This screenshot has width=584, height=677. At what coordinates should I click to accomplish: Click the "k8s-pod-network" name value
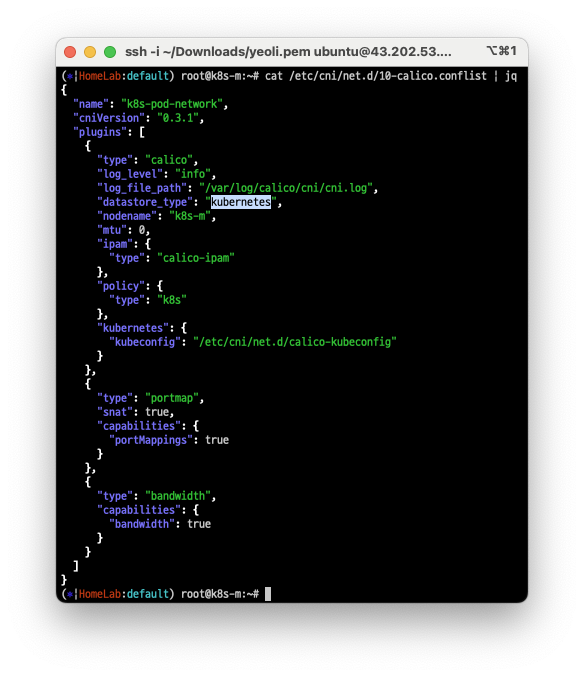tap(172, 104)
